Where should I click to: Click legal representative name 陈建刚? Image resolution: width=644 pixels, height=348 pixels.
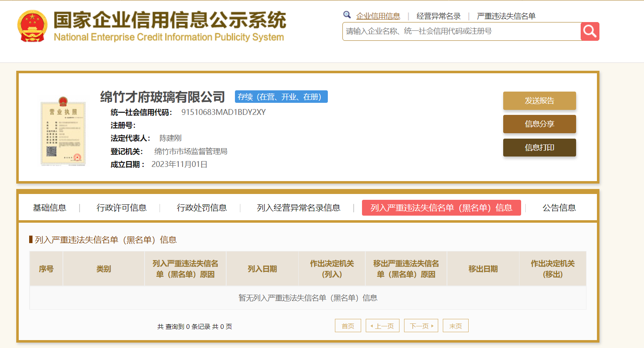click(170, 138)
